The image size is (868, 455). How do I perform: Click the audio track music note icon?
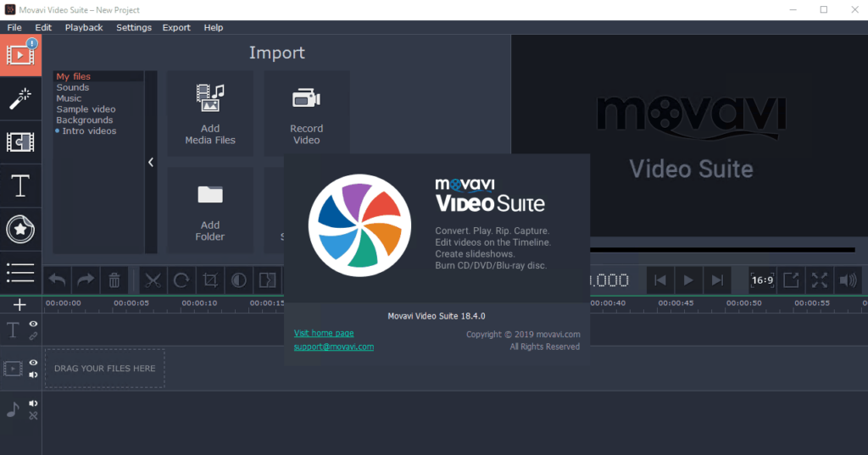[13, 409]
